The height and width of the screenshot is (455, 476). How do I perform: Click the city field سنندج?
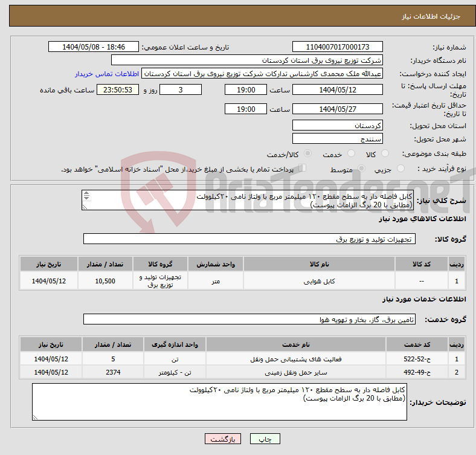pos(338,138)
